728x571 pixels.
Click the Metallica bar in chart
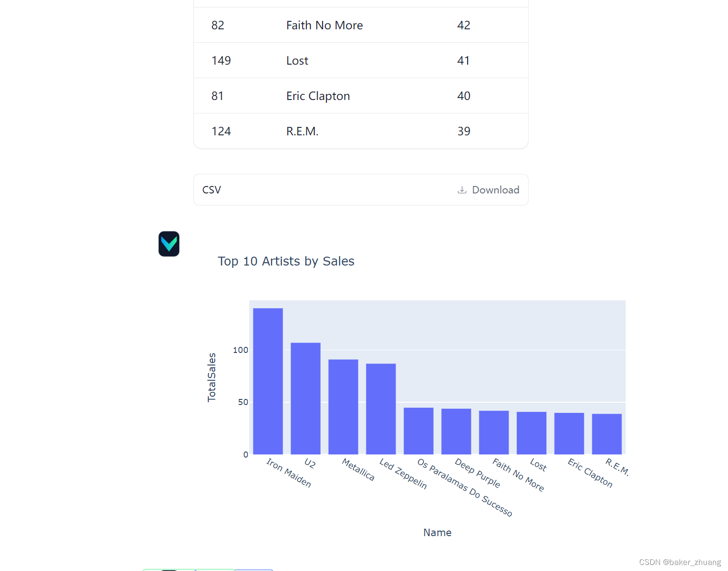coord(343,407)
